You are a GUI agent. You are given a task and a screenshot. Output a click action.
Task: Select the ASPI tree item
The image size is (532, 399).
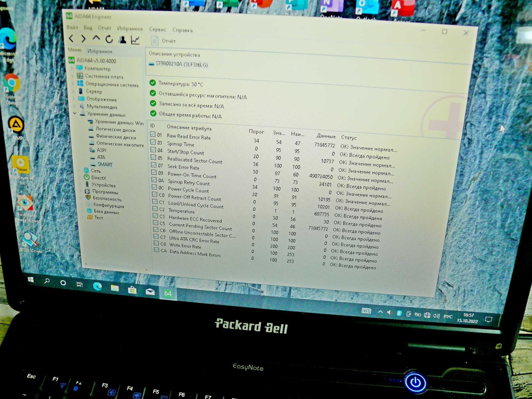(x=98, y=150)
